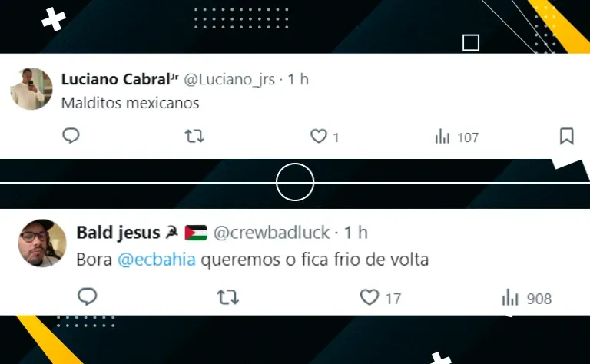Like the "Malditos mexicanos" tweet heart
Image resolution: width=590 pixels, height=364 pixels.
point(319,136)
